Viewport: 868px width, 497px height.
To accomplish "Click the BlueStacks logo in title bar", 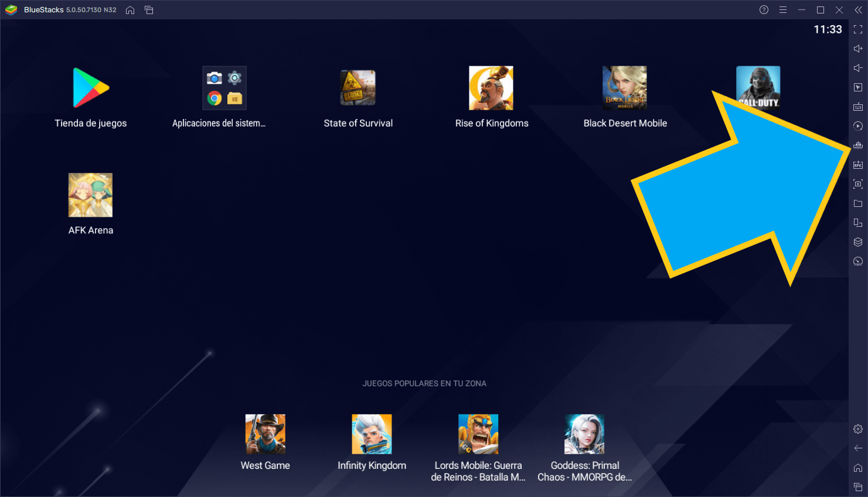I will click(11, 10).
